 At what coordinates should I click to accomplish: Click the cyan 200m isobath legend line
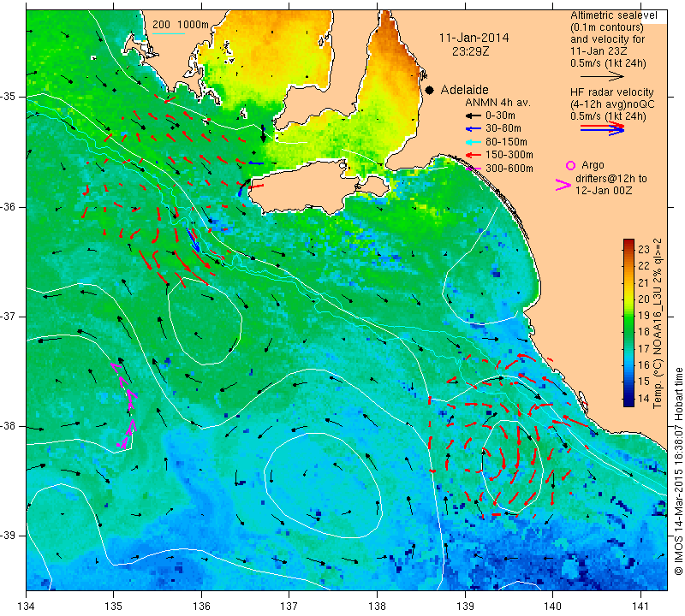169,33
